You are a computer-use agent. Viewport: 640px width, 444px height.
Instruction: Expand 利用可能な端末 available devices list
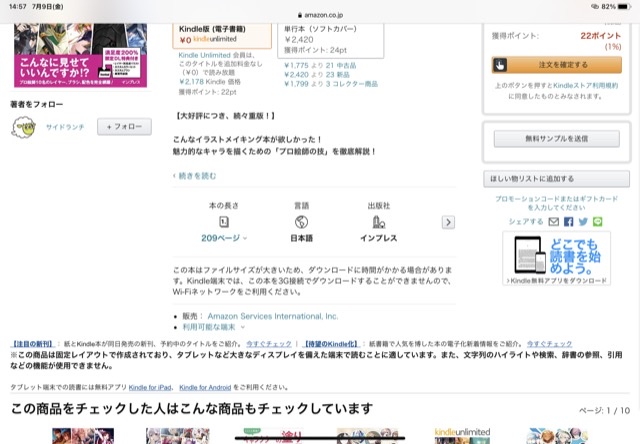coord(213,327)
